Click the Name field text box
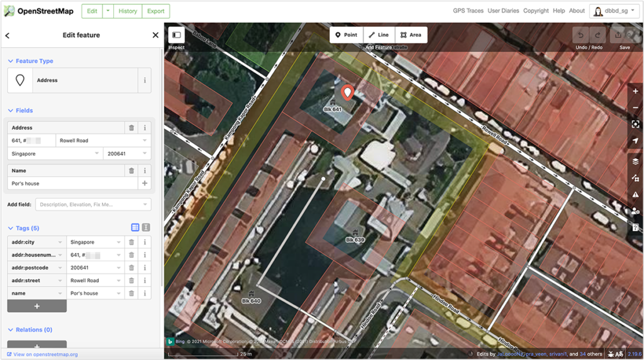644x360 pixels. pos(72,183)
